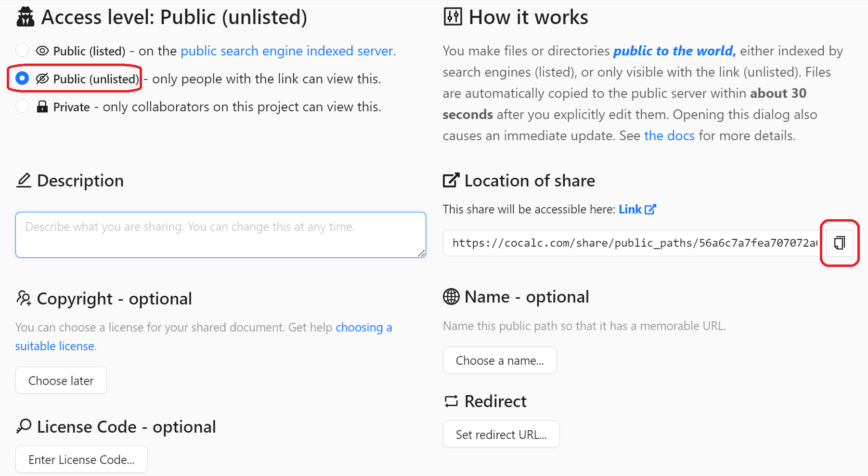Open the Choose a name option
The image size is (868, 476).
(x=500, y=360)
